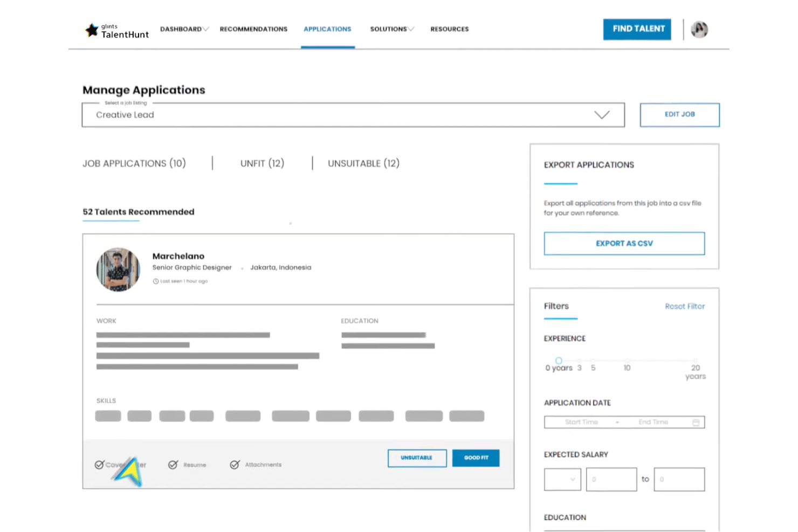Mark Marchelano as Good Fit
798x532 pixels.
[x=476, y=458]
